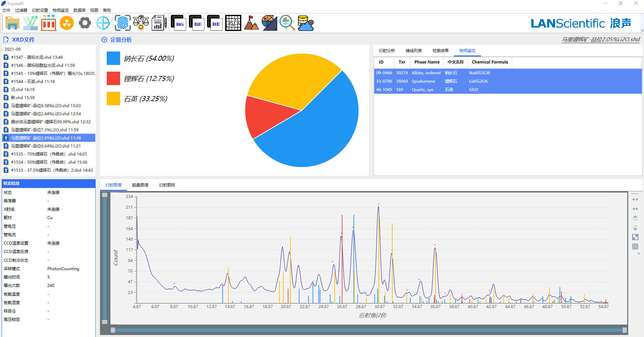Image resolution: width=644 pixels, height=337 pixels.
Task: Click the fit-to-window fullscreen chart icon
Action: click(635, 237)
